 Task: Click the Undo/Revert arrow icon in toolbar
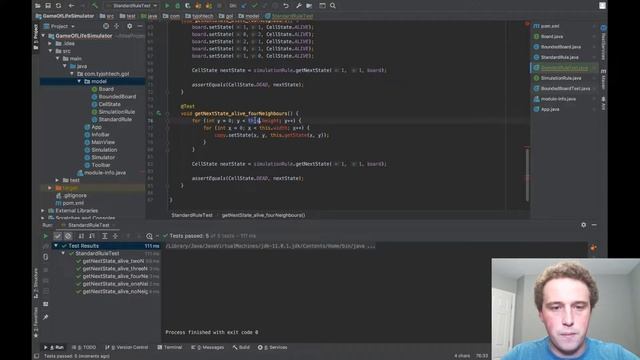(x=286, y=6)
